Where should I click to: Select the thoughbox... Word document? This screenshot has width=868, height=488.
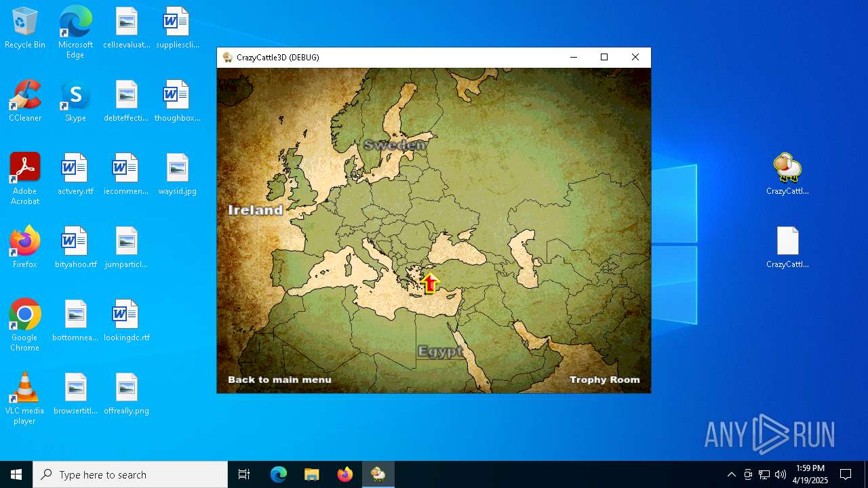tap(177, 101)
